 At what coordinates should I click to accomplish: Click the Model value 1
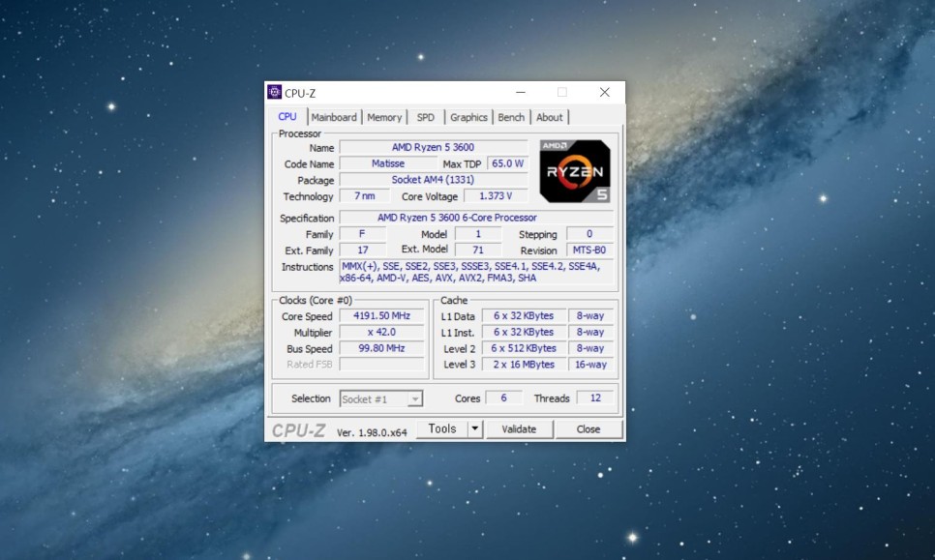[477, 234]
